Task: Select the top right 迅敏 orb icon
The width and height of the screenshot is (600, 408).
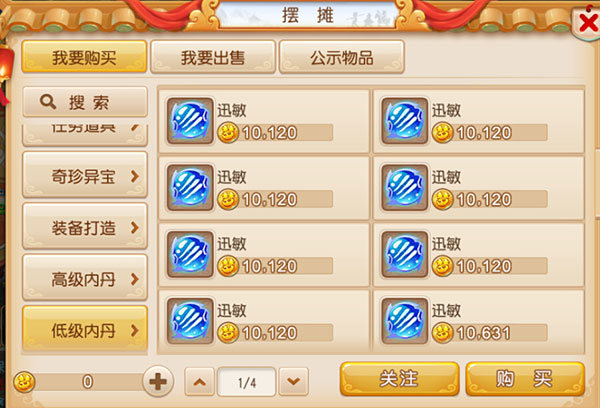Action: click(405, 121)
